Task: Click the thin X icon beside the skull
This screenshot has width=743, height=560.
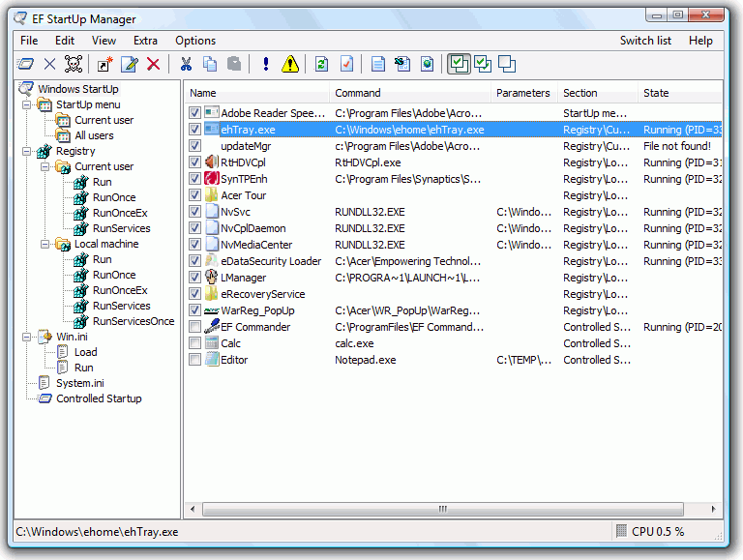Action: [49, 64]
